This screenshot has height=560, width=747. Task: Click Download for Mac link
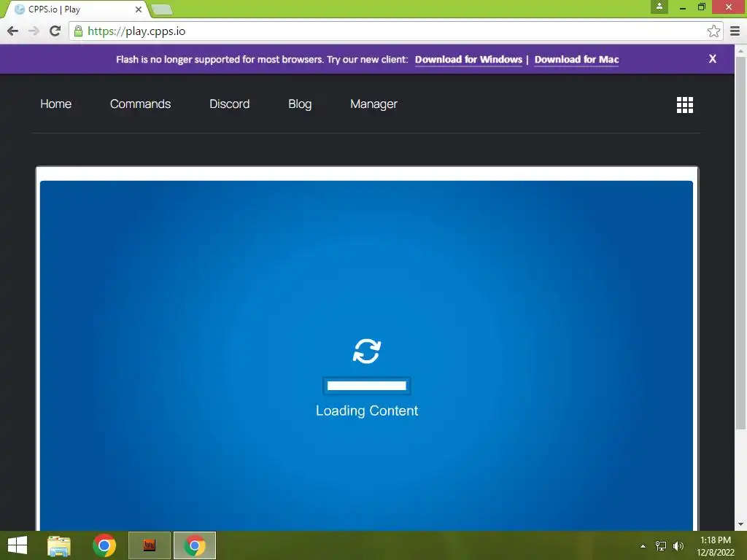(576, 60)
